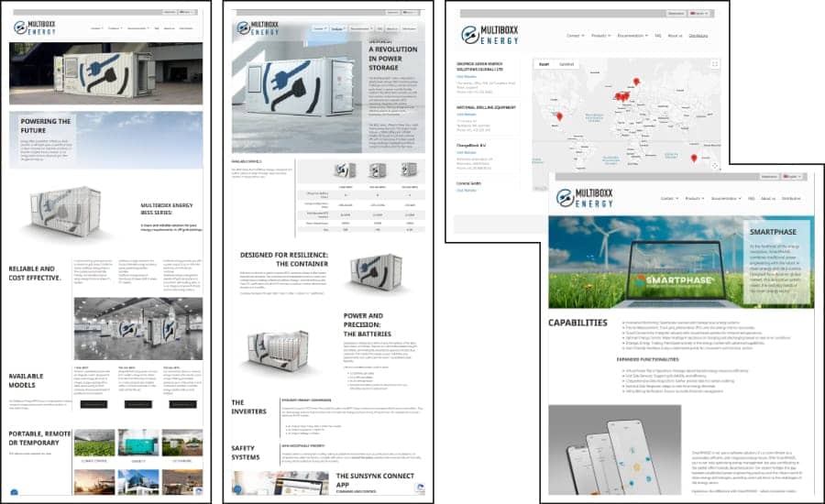
Task: Open the Climate Control greenhouse thumbnail
Action: pyautogui.click(x=94, y=443)
